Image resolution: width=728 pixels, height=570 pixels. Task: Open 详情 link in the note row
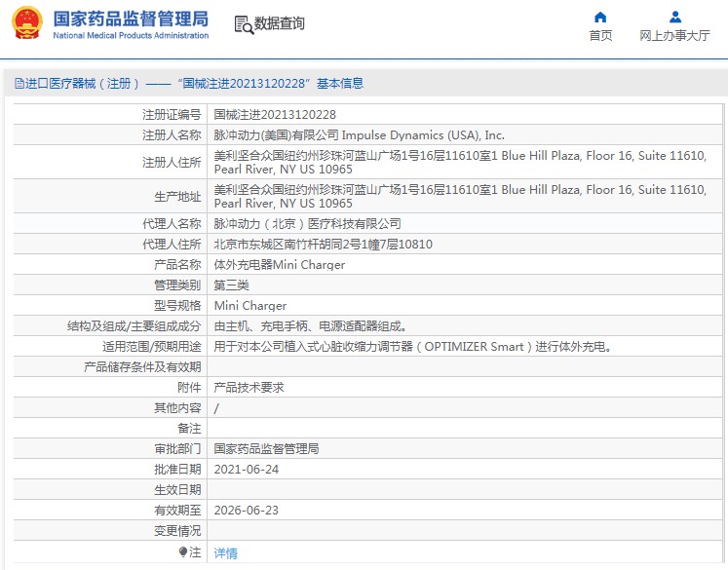(226, 552)
